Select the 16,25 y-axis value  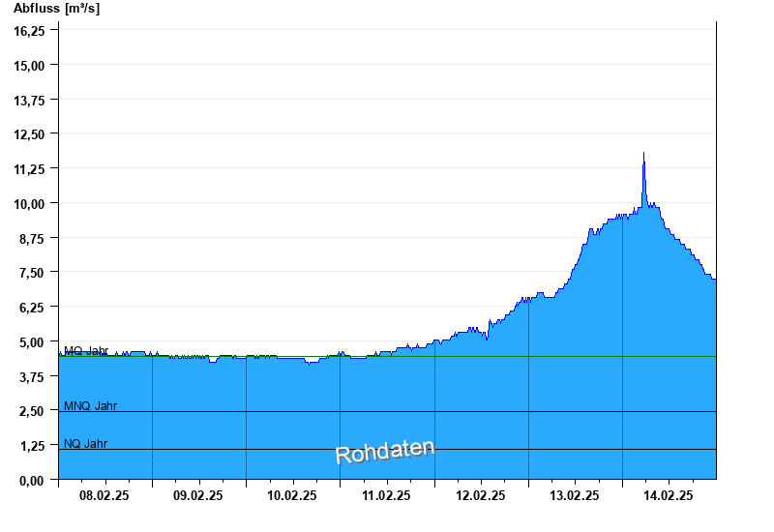29,31
